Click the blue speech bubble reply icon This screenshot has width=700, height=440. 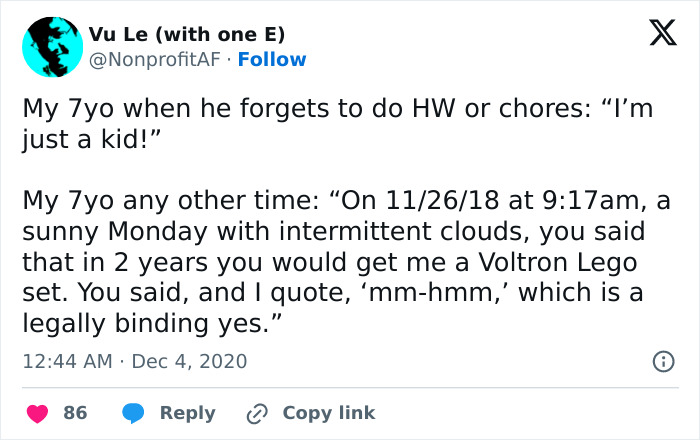133,412
